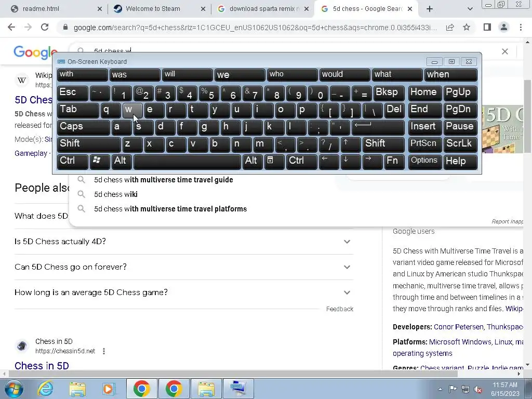Toggle the left Ctrl key on keyboard
This screenshot has width=532, height=399.
pyautogui.click(x=73, y=161)
